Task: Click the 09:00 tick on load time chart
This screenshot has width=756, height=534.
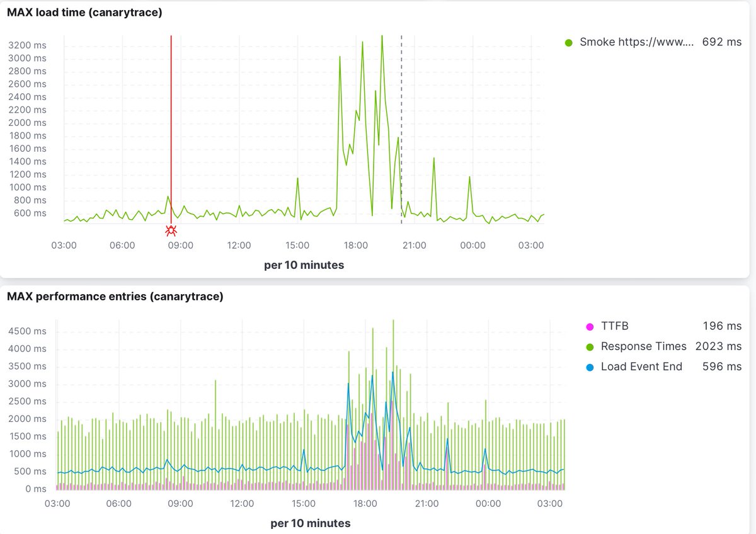Action: 180,245
